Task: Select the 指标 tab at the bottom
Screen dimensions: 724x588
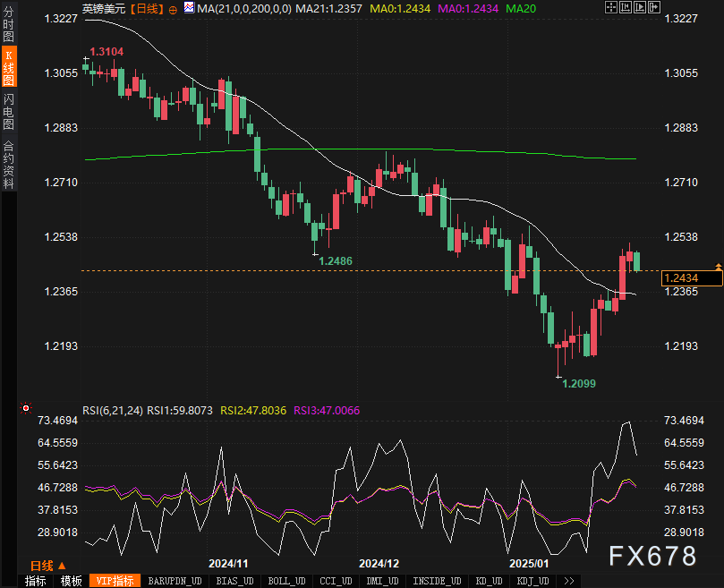Action: pos(35,581)
